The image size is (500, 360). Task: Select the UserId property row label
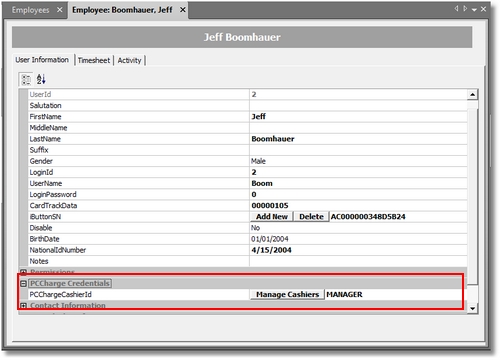pos(40,94)
